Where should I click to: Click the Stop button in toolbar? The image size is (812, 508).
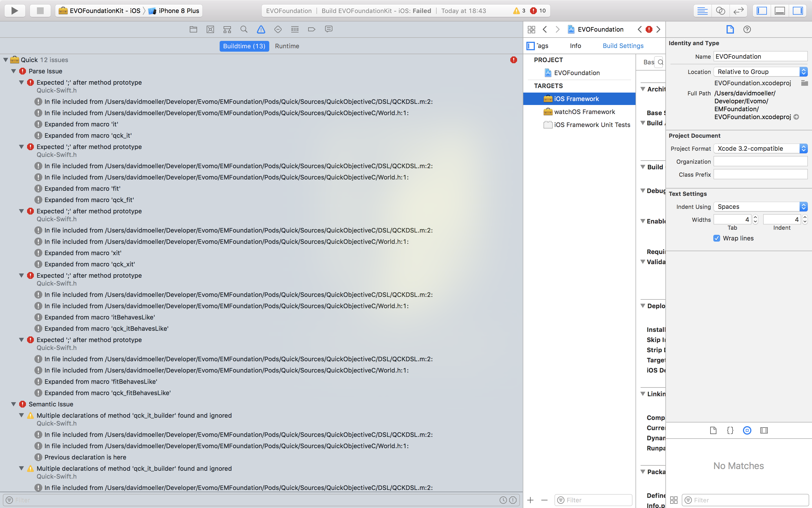tap(40, 11)
